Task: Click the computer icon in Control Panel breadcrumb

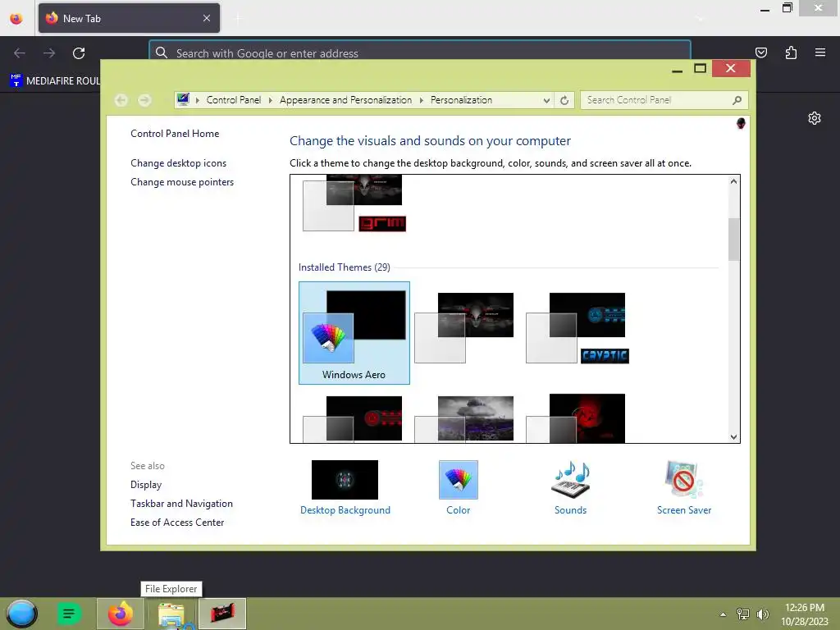Action: coord(183,99)
